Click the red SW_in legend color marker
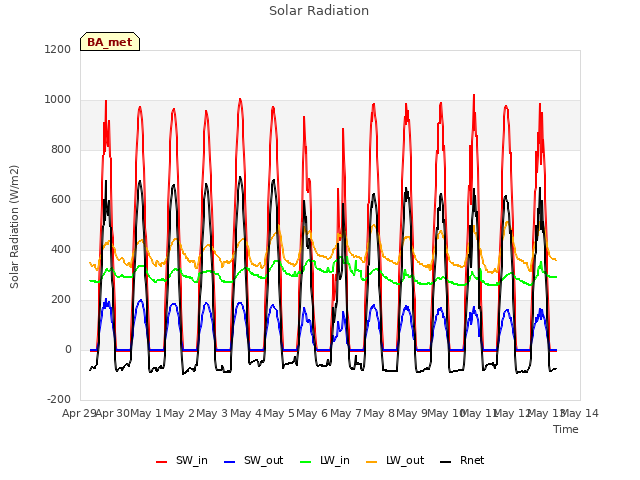The width and height of the screenshot is (640, 480). pos(162,462)
